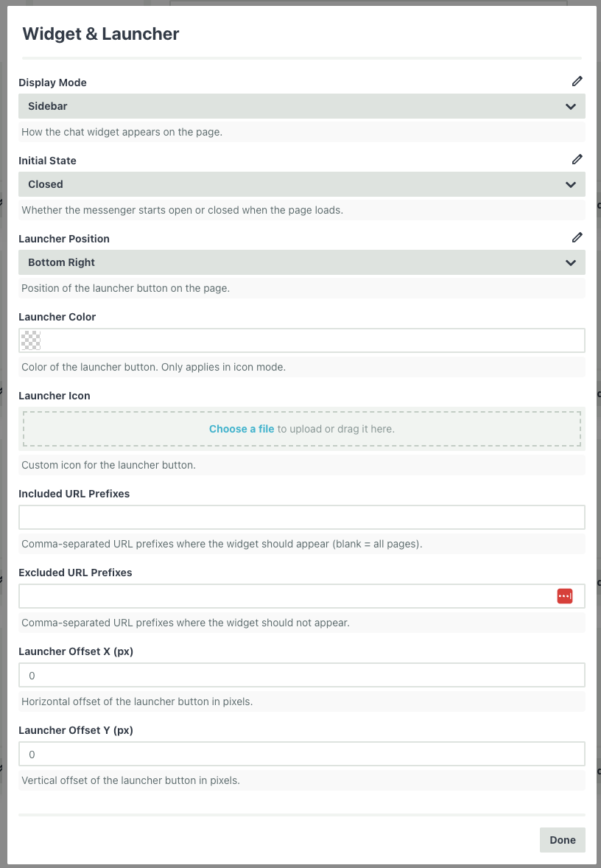The width and height of the screenshot is (601, 868).
Task: Click the chevron on the Launcher Position selector
Action: coord(570,262)
